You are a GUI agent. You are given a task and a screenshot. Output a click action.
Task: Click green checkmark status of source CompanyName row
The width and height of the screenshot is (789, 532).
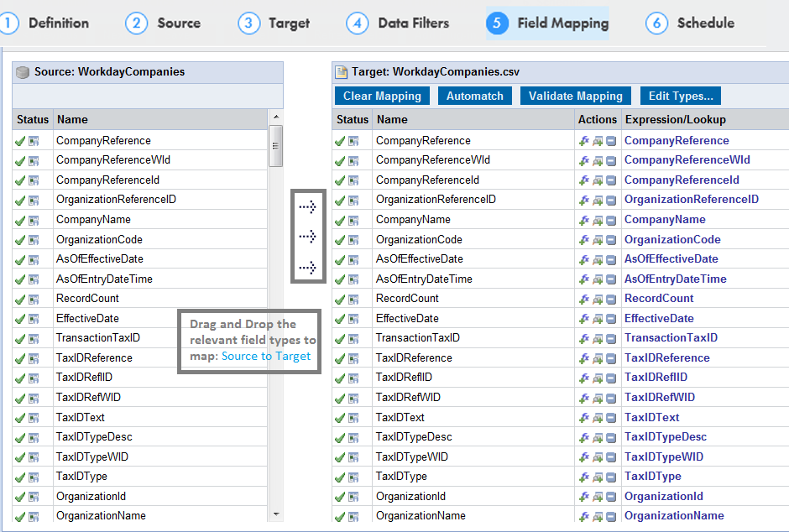(x=20, y=221)
